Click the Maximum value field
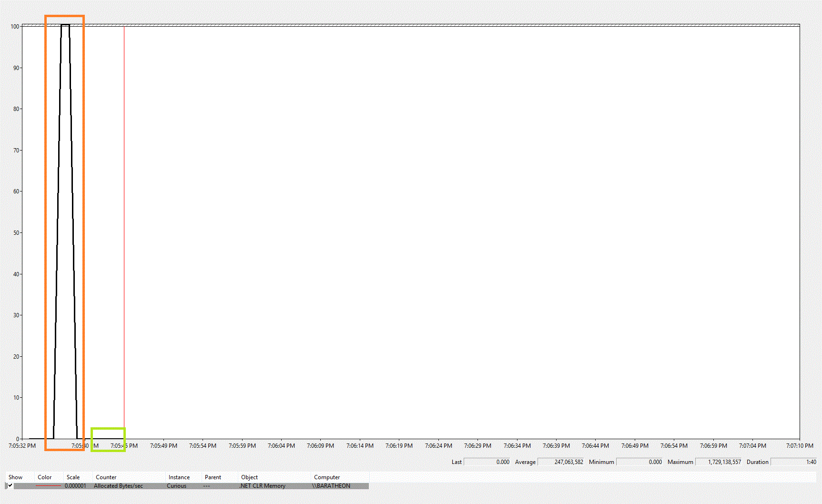 point(718,462)
